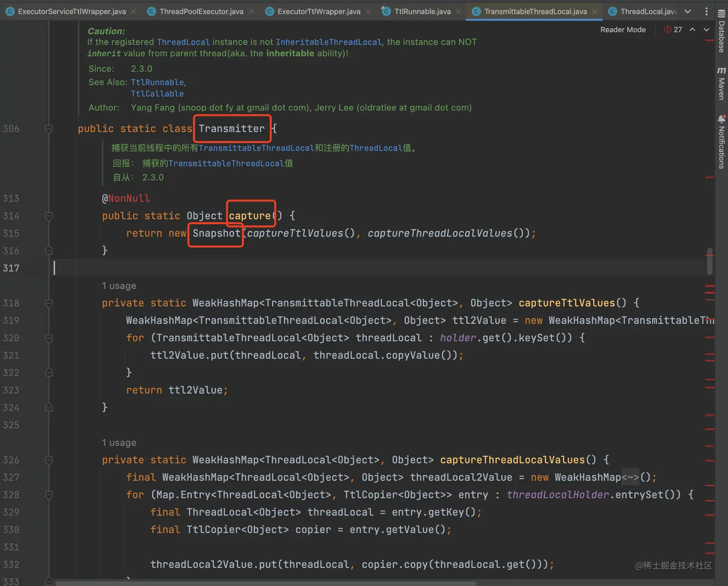Open the editor tabs options menu
The width and height of the screenshot is (728, 586).
[x=706, y=11]
